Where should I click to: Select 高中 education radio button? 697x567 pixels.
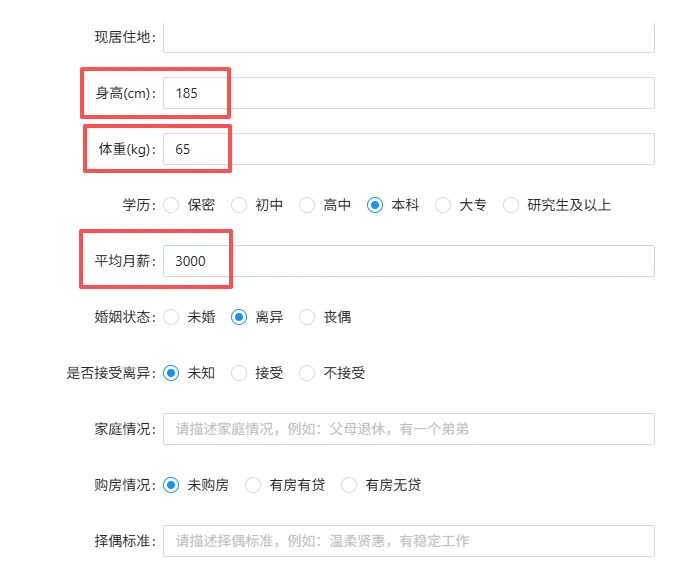307,205
